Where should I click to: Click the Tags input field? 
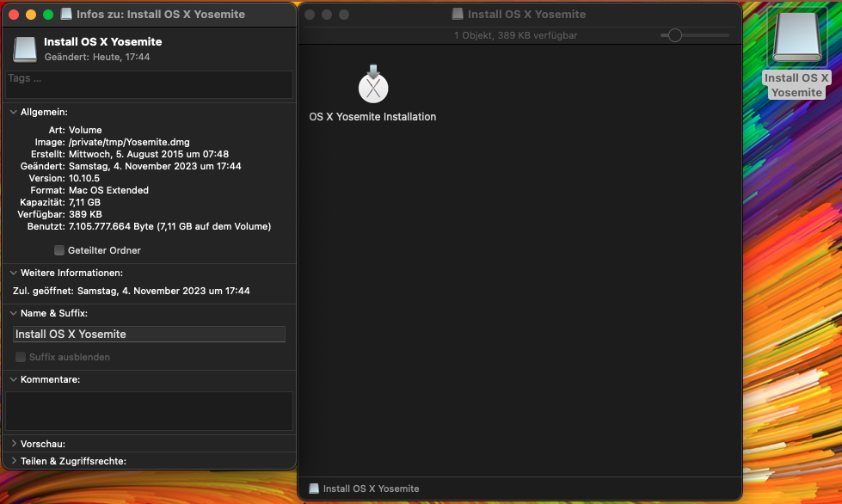click(x=150, y=85)
